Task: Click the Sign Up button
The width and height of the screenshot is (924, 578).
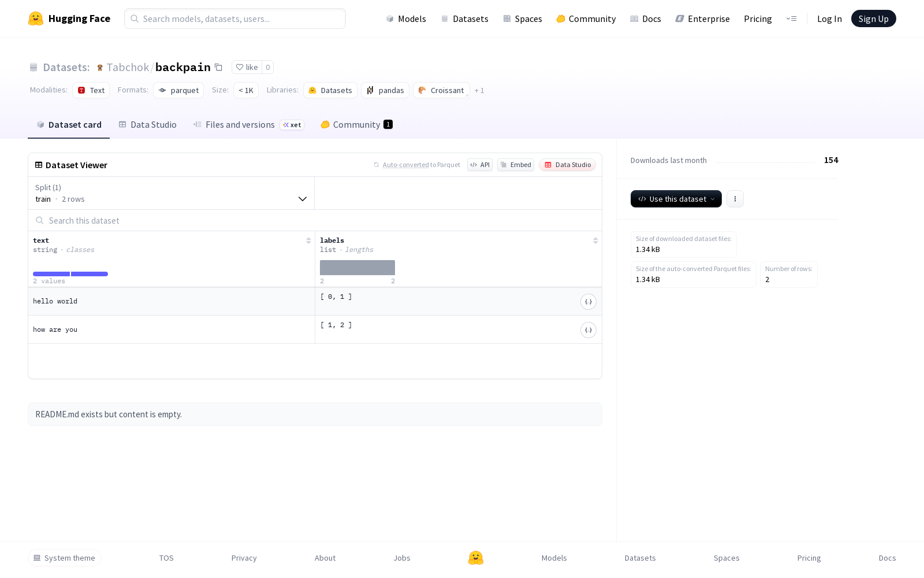Action: tap(873, 18)
